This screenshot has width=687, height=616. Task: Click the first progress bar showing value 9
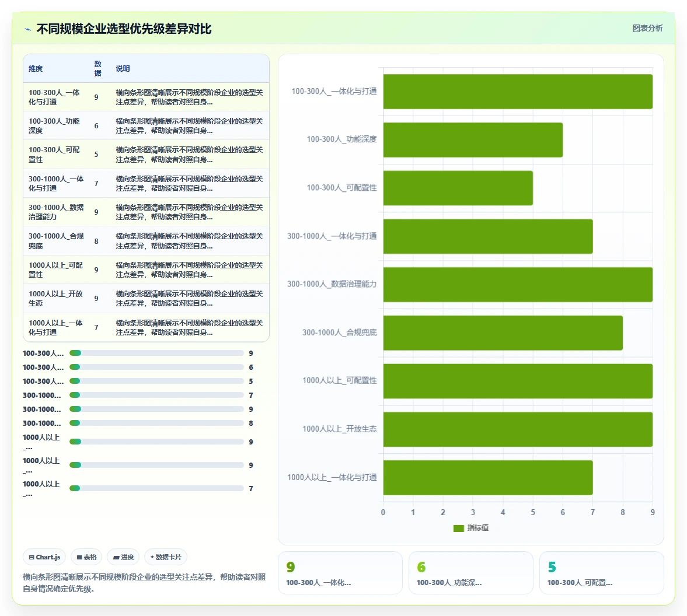pos(156,353)
